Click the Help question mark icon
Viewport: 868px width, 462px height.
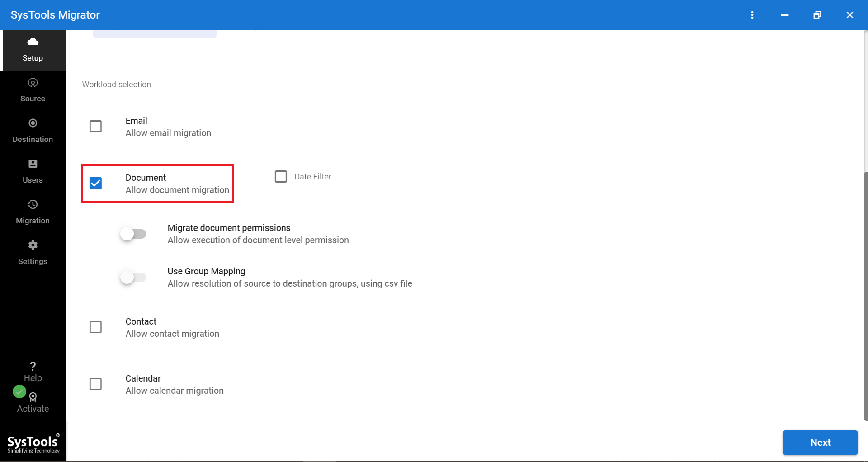(x=33, y=366)
